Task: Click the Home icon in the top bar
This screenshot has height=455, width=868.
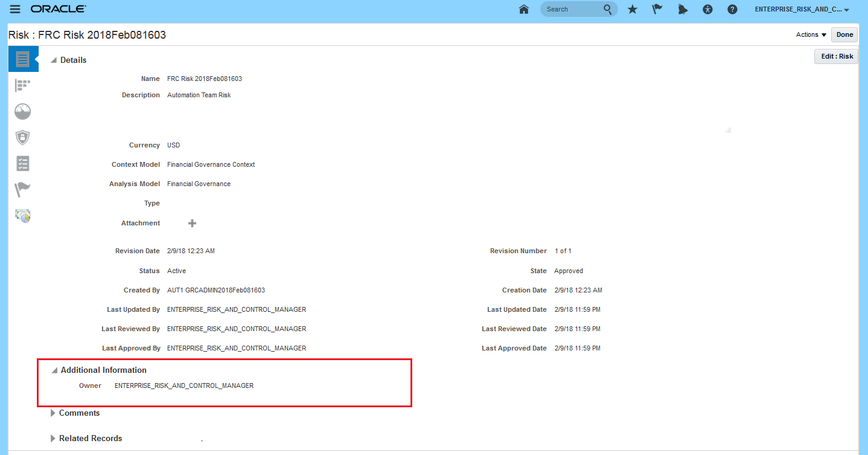Action: coord(523,9)
